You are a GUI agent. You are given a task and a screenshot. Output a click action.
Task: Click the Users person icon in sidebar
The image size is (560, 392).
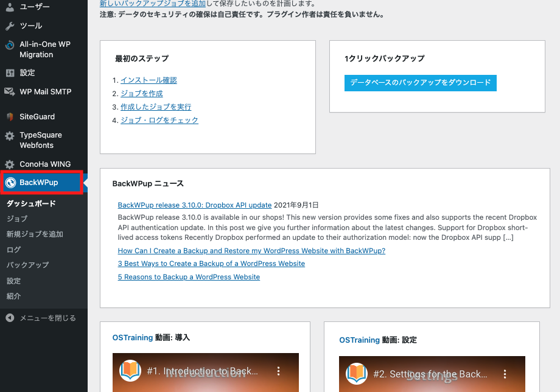point(10,7)
